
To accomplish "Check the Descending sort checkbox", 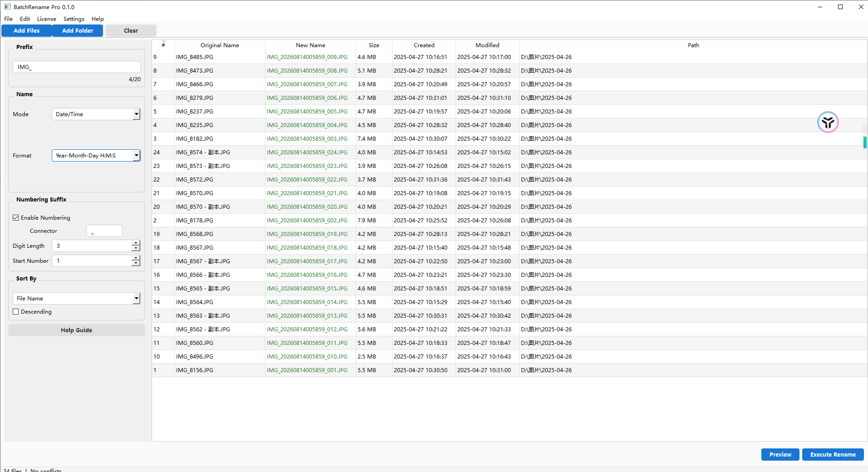I will point(16,312).
